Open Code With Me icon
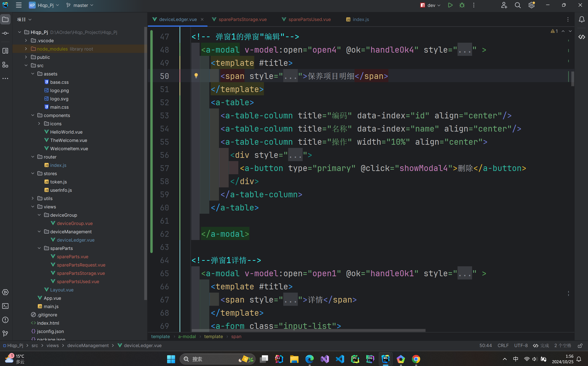The image size is (588, 366). click(x=504, y=5)
